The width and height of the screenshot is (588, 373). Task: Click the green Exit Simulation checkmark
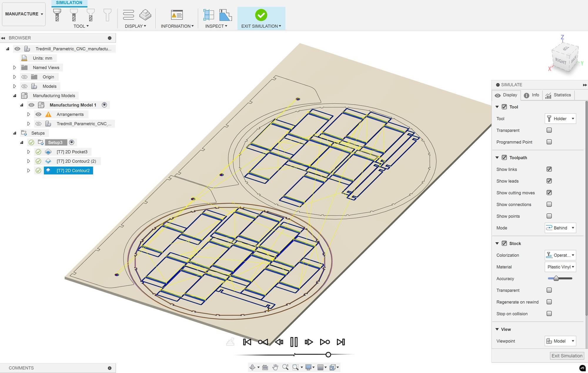pos(261,15)
